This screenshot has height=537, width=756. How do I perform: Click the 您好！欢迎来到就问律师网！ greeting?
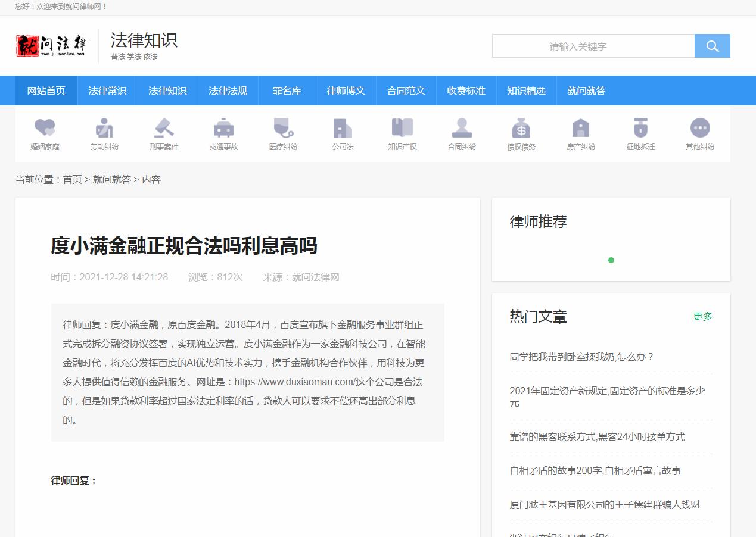pos(61,7)
